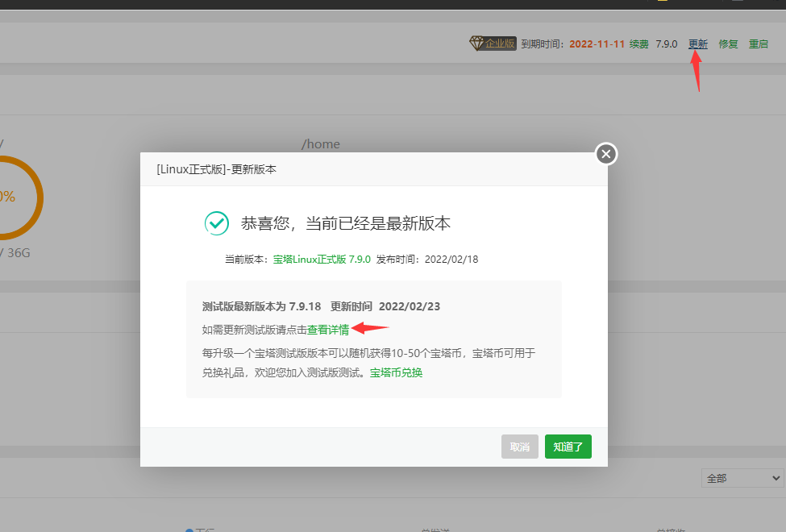Click the 更新 link in header
The height and width of the screenshot is (532, 786).
(x=698, y=44)
